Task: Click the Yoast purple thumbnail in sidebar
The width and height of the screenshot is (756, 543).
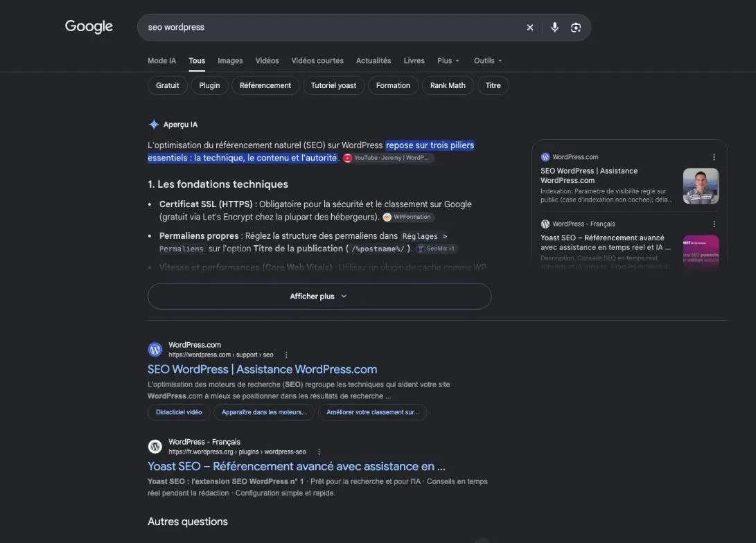Action: click(x=701, y=251)
